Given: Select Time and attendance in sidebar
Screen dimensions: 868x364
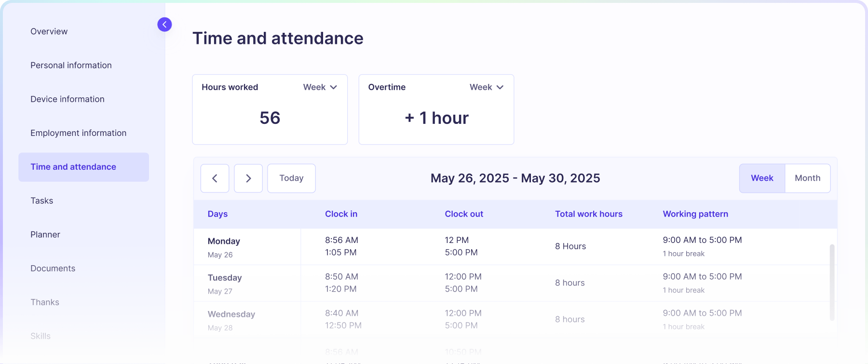Looking at the screenshot, I should click(73, 167).
